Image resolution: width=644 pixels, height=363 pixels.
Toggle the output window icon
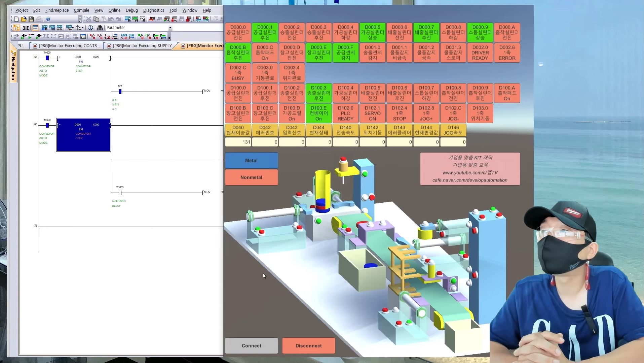(35, 28)
